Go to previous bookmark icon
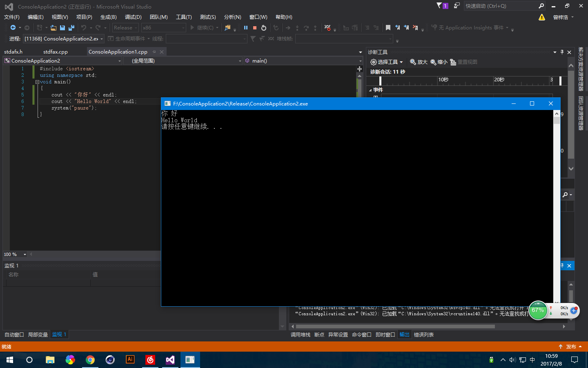 pos(397,28)
